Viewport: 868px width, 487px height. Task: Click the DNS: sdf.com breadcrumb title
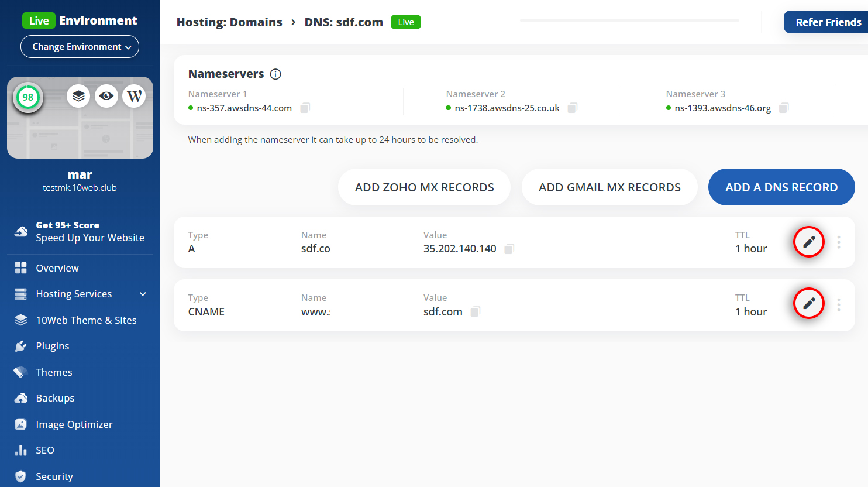344,22
